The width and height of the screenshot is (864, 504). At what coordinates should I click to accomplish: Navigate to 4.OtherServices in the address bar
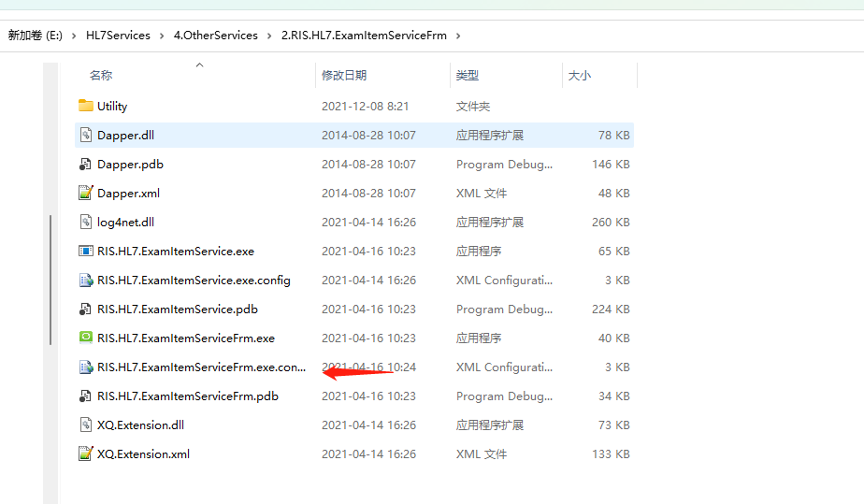tap(215, 36)
